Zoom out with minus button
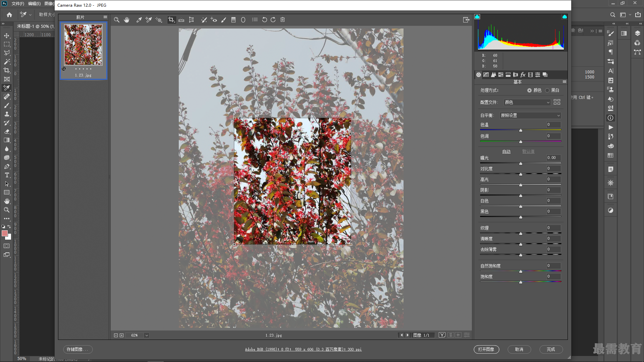 point(116,336)
